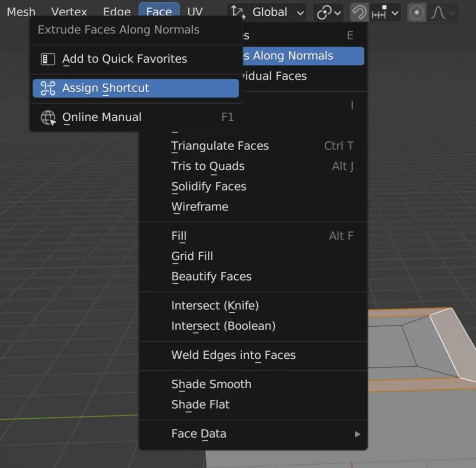
Task: Open the Edge menu
Action: point(117,12)
